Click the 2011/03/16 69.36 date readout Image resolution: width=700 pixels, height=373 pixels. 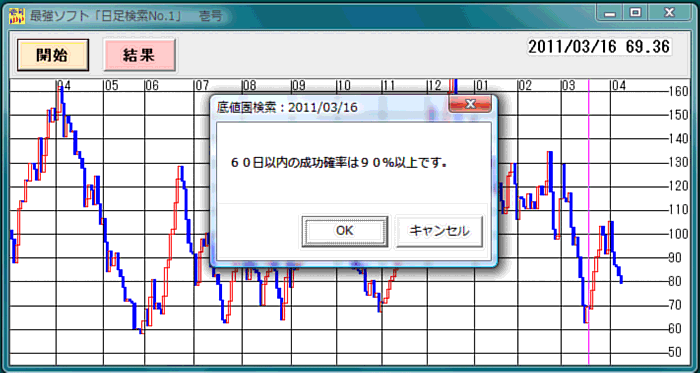599,46
